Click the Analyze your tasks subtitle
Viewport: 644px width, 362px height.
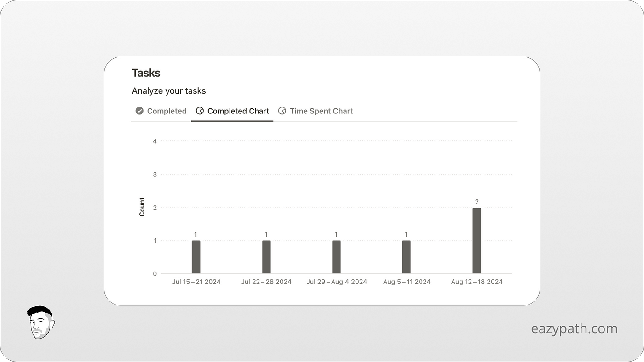(x=169, y=90)
